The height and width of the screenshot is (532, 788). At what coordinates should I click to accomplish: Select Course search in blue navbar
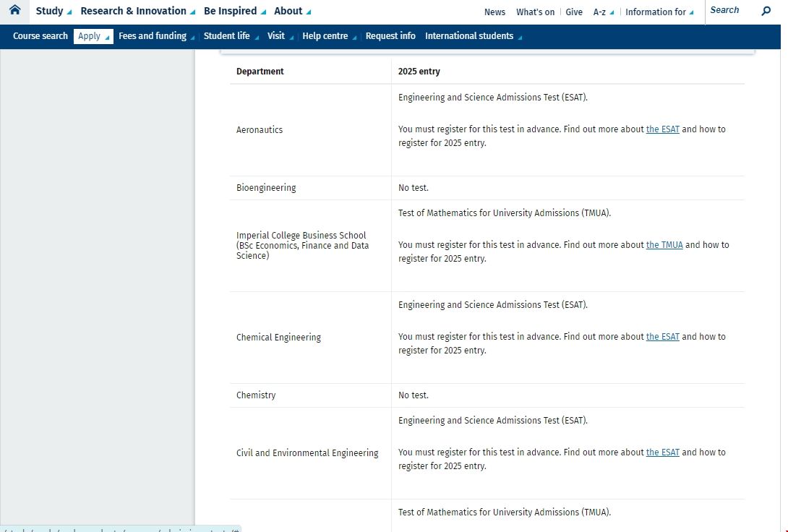[x=40, y=36]
